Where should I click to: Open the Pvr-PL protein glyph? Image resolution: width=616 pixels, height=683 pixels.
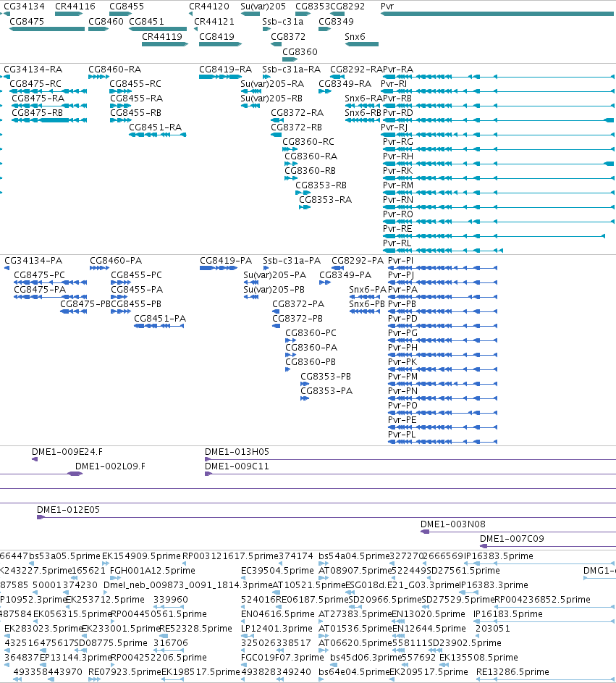pyautogui.click(x=442, y=442)
